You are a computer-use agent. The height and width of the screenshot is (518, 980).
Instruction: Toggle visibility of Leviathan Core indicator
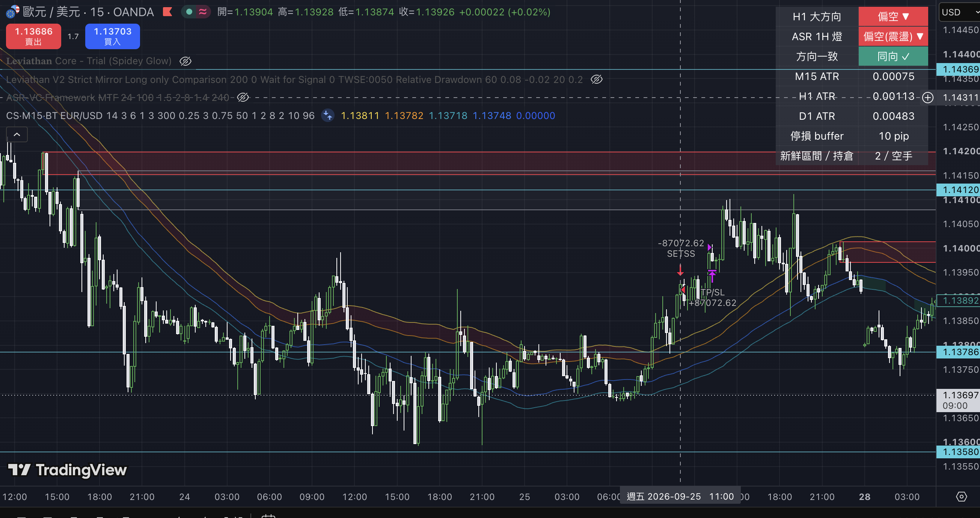pos(185,61)
